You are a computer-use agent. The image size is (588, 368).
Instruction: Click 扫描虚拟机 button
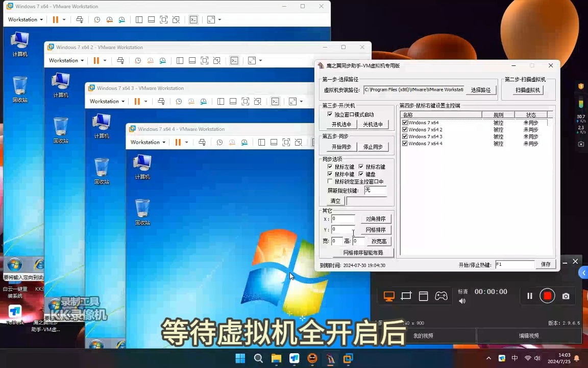pyautogui.click(x=528, y=90)
